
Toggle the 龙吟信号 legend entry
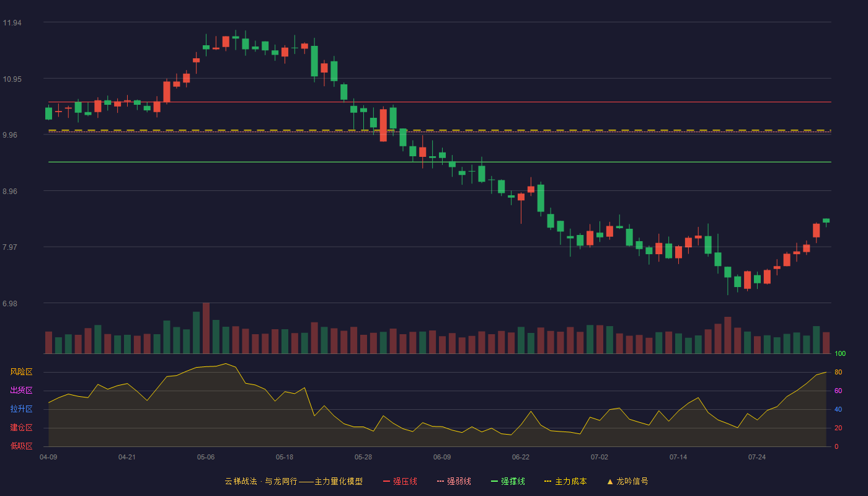point(627,481)
